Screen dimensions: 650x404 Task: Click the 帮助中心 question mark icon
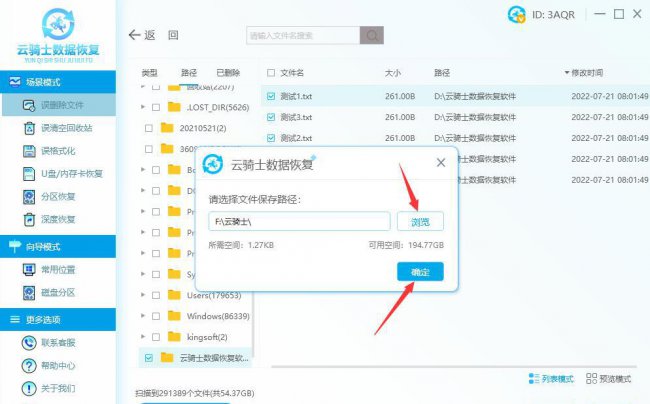pos(29,365)
